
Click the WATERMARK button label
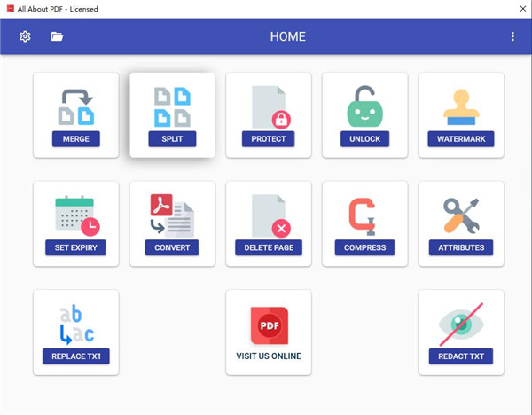pyautogui.click(x=461, y=139)
